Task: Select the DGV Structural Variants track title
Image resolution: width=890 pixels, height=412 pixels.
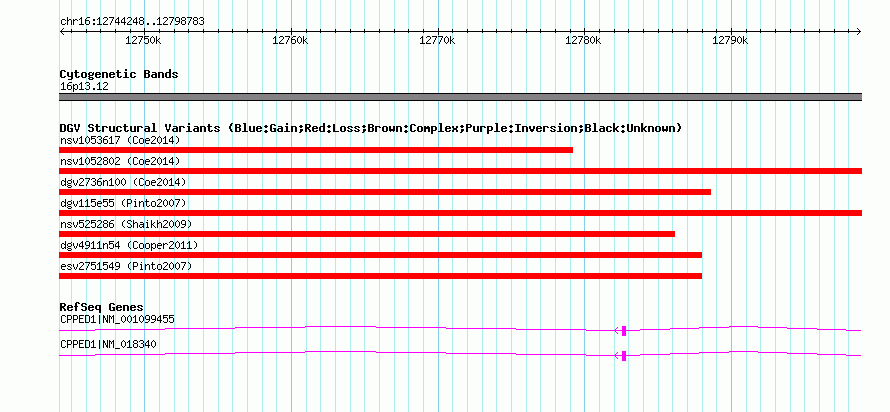Action: pos(370,128)
